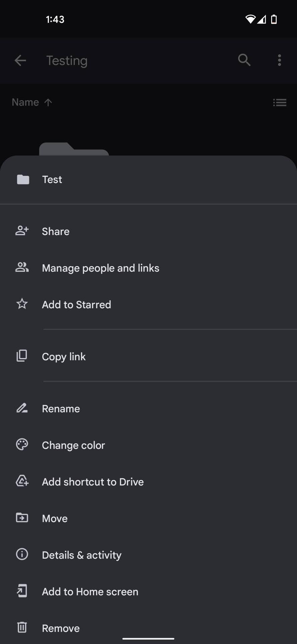
Task: Tap the Remove trash icon
Action: (22, 628)
